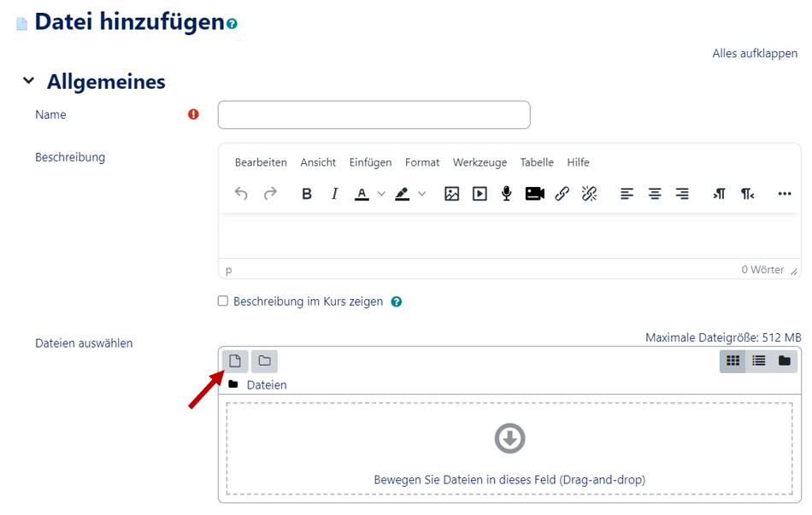Click into the Name input field

374,114
